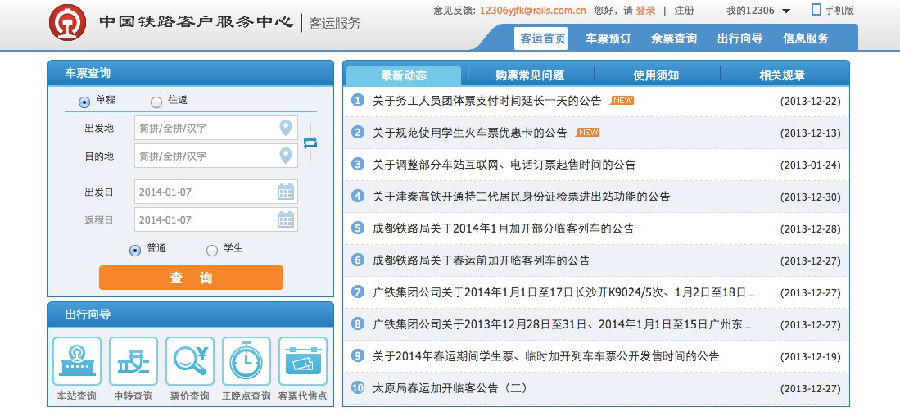
Task: Open the 返程日 calendar icon
Action: click(x=286, y=220)
